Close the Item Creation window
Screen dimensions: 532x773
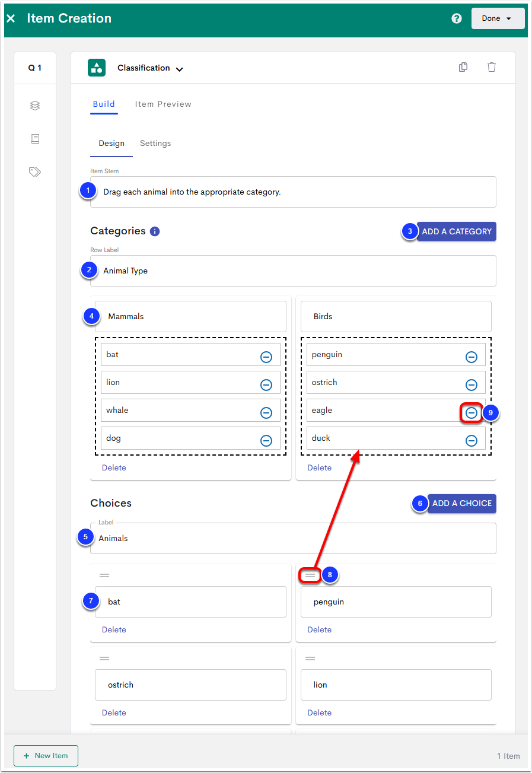click(x=11, y=18)
